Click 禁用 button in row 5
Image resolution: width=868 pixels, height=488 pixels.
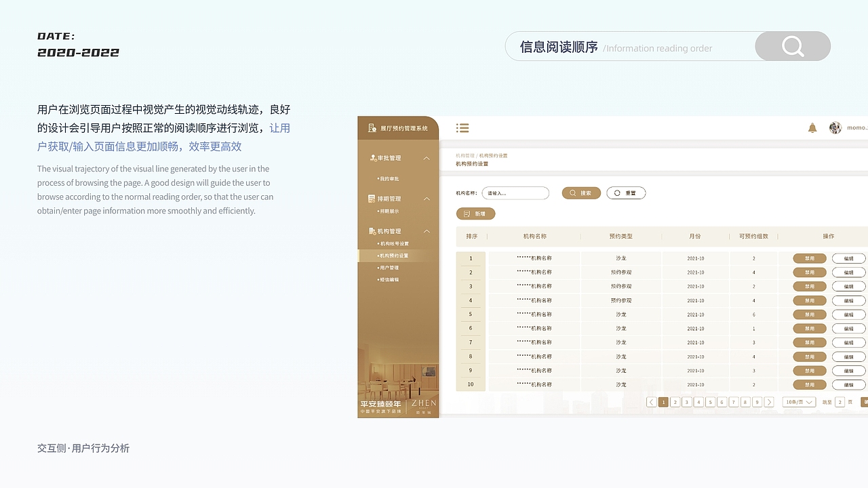point(810,314)
